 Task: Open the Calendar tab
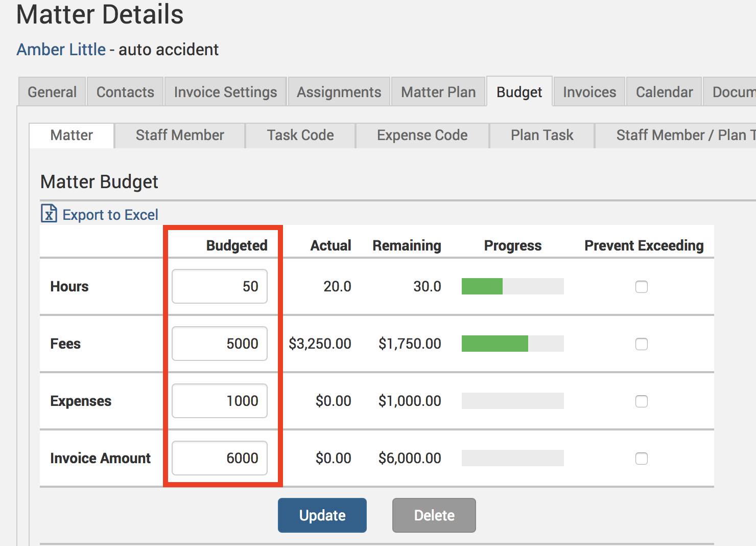(x=664, y=92)
